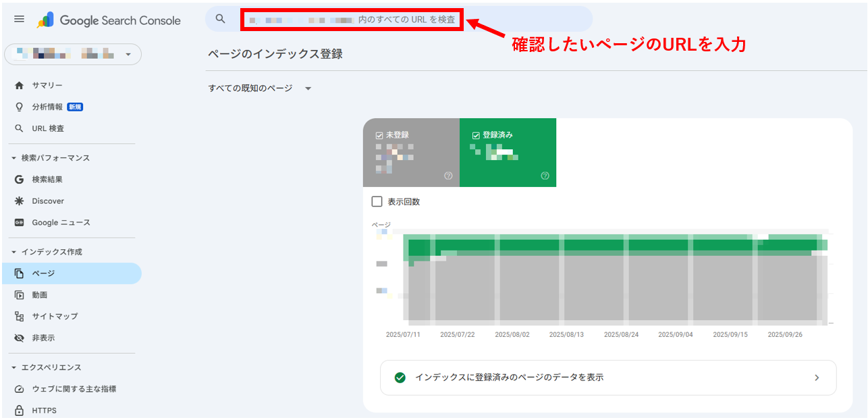Screen dimensions: 868x420
Task: Click the 非表示 crossed-eye icon
Action: 19,338
